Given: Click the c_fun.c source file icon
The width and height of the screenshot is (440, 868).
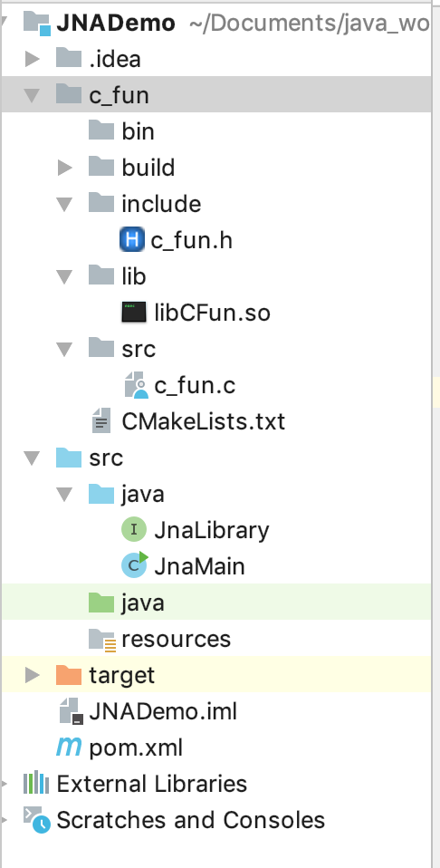Looking at the screenshot, I should click(136, 385).
